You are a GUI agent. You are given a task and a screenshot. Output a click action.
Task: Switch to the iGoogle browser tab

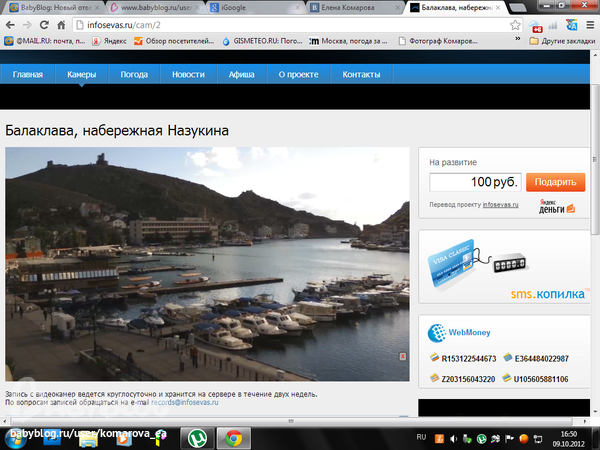pos(254,8)
